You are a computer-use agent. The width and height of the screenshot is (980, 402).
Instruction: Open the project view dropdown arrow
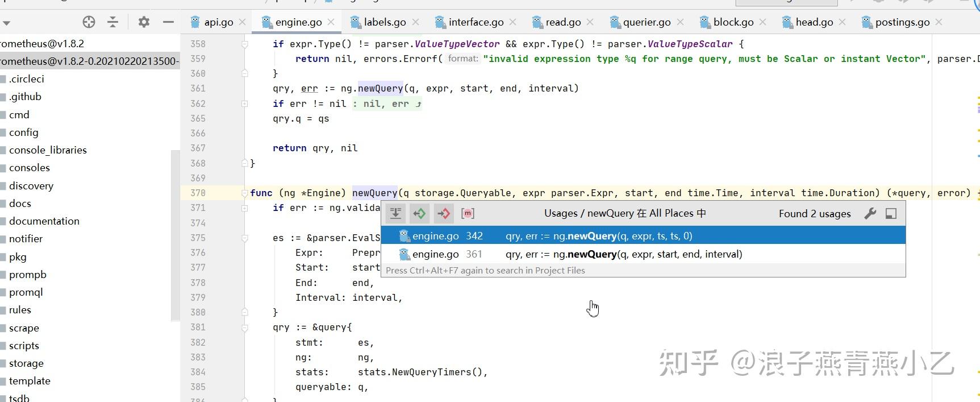point(6,23)
